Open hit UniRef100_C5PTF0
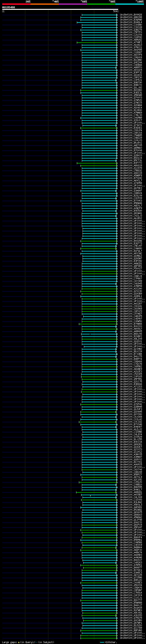This screenshot has height=644, width=146. point(131,32)
